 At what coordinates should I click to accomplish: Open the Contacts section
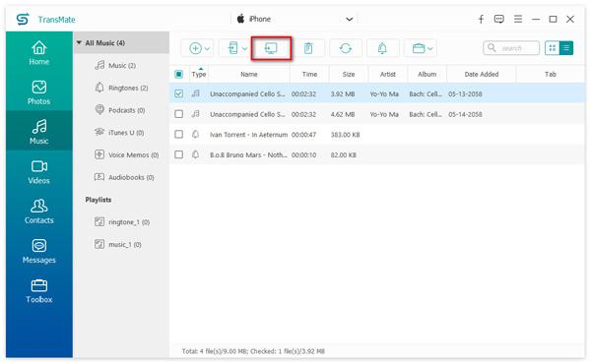click(38, 212)
